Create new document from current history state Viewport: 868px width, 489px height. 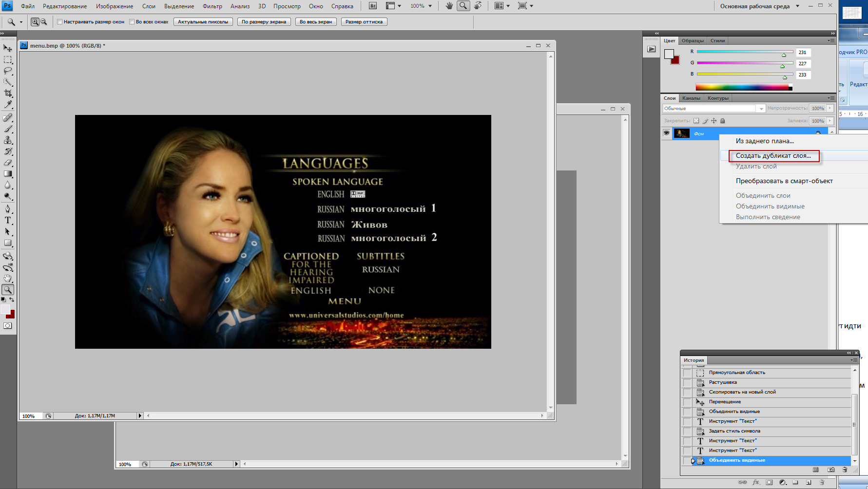pyautogui.click(x=816, y=470)
